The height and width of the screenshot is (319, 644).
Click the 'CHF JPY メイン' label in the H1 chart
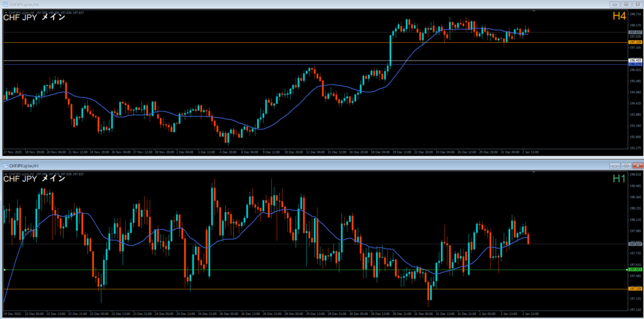coord(34,179)
